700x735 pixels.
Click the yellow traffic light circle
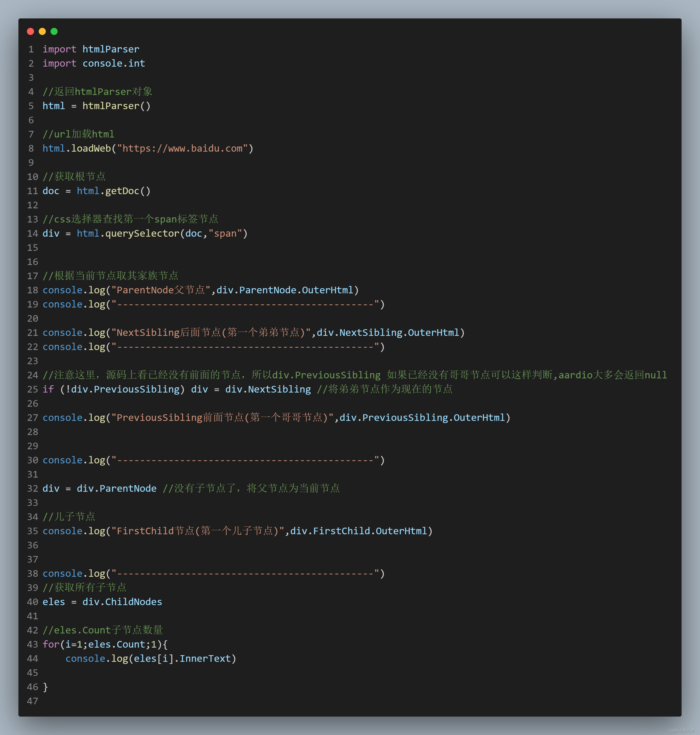coord(42,32)
